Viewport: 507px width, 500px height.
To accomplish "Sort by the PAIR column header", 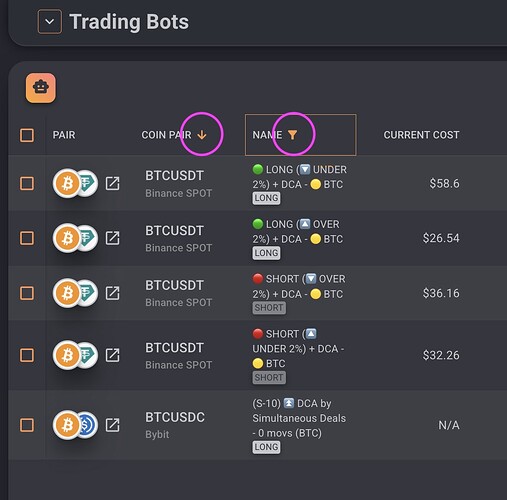I will click(64, 135).
